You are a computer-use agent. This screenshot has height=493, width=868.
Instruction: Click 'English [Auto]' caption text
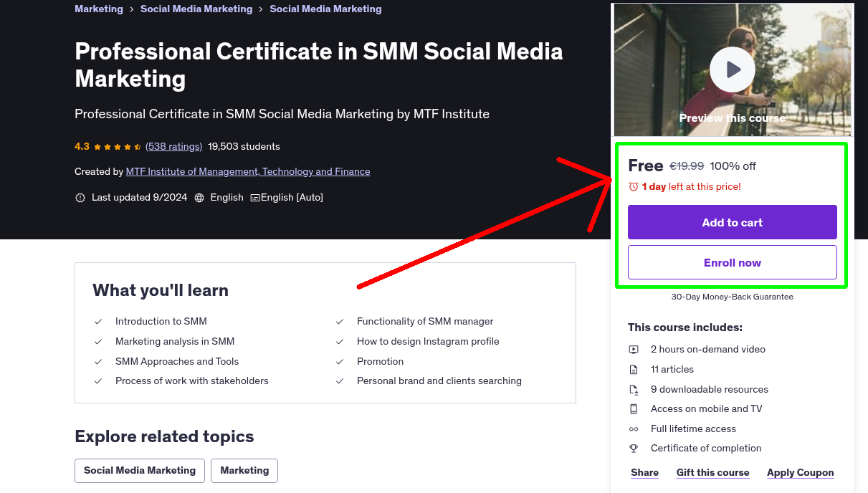(292, 197)
